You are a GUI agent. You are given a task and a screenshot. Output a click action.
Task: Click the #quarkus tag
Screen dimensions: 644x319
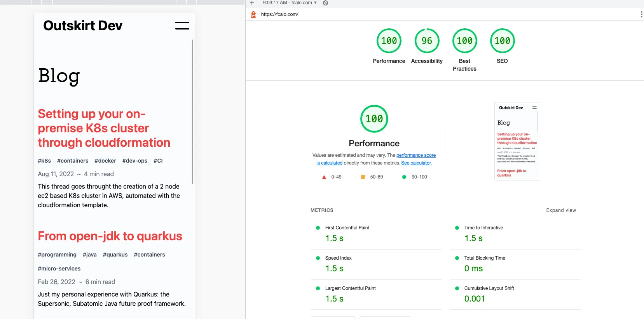pos(115,255)
